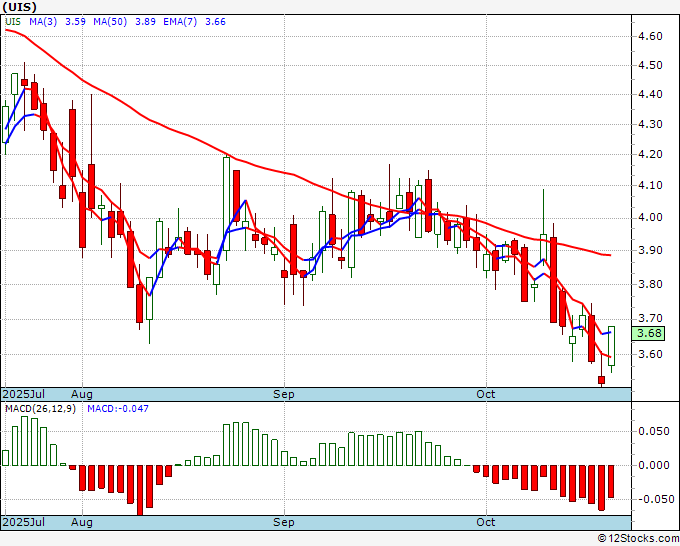Click the 0.050 MACD axis label
The height and width of the screenshot is (546, 680).
tap(654, 431)
